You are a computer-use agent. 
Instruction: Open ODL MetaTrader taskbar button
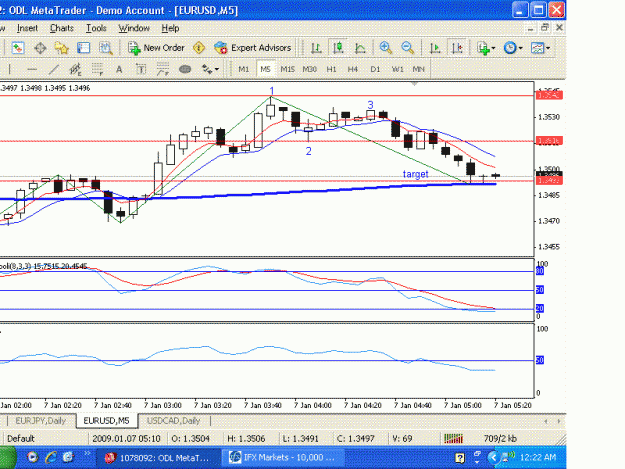[158, 458]
